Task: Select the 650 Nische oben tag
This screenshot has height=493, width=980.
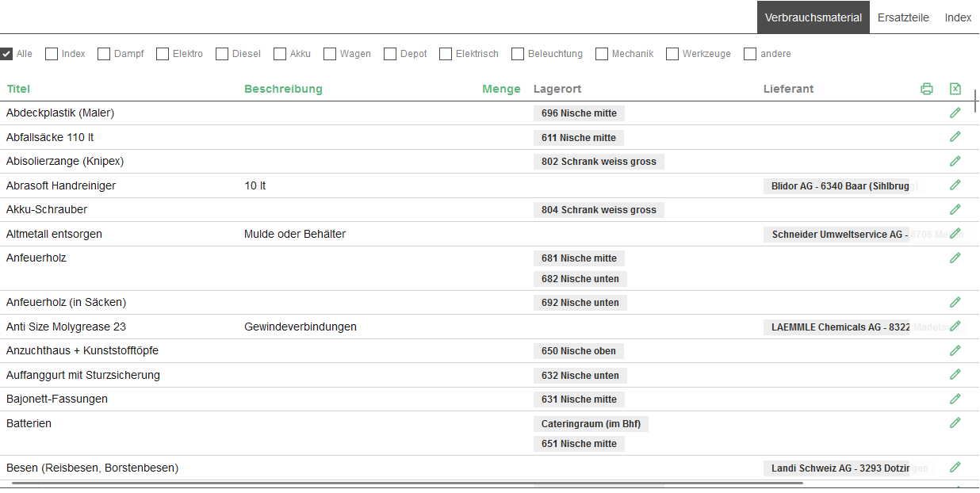Action: click(x=579, y=351)
